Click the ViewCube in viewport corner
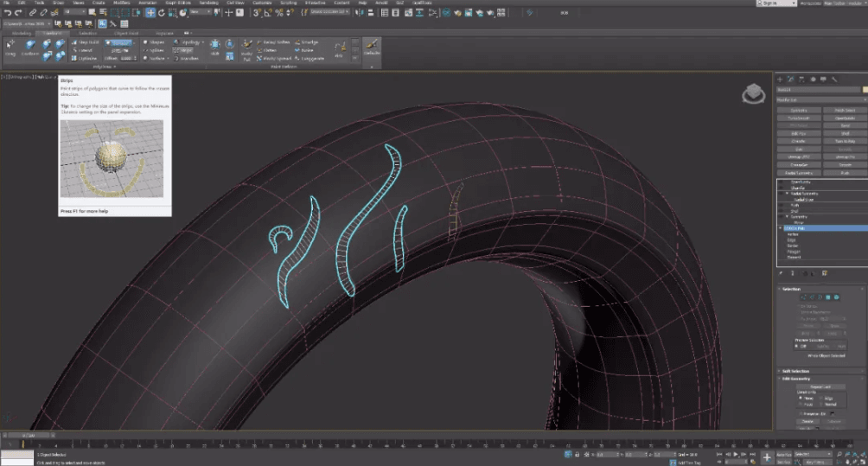Viewport: 868px width, 466px height. point(756,93)
